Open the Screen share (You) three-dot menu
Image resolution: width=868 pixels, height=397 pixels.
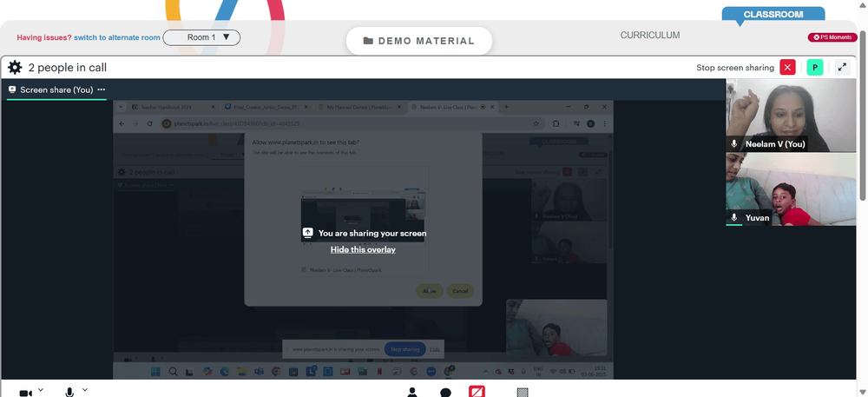102,89
